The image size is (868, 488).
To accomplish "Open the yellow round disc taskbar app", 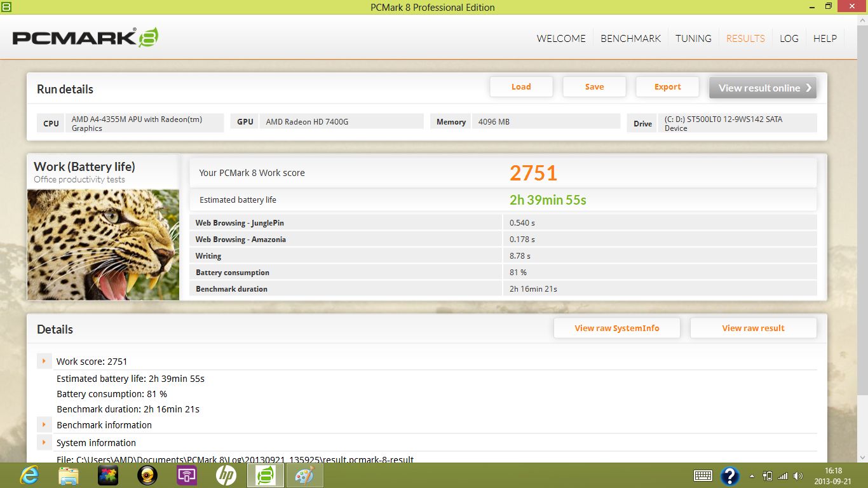I will 147,475.
